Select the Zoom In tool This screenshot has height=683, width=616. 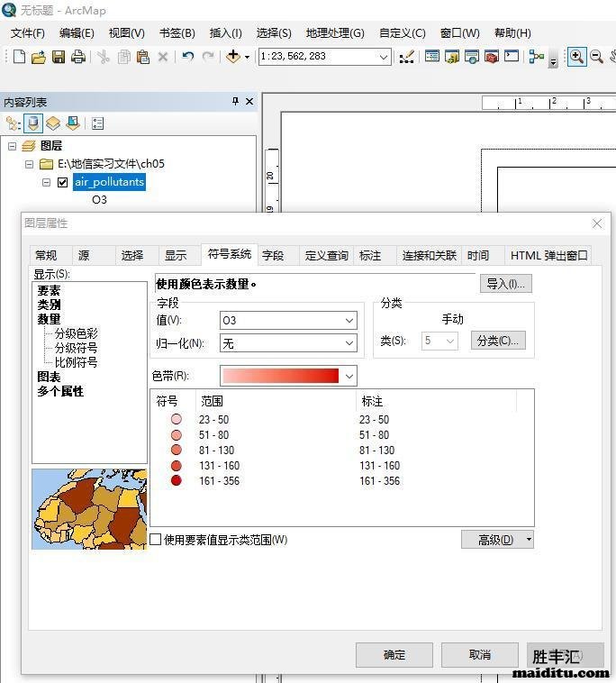click(576, 57)
